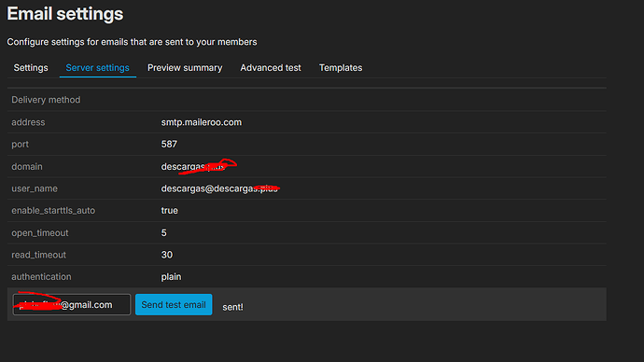Click the open_timeout value 5

(164, 232)
